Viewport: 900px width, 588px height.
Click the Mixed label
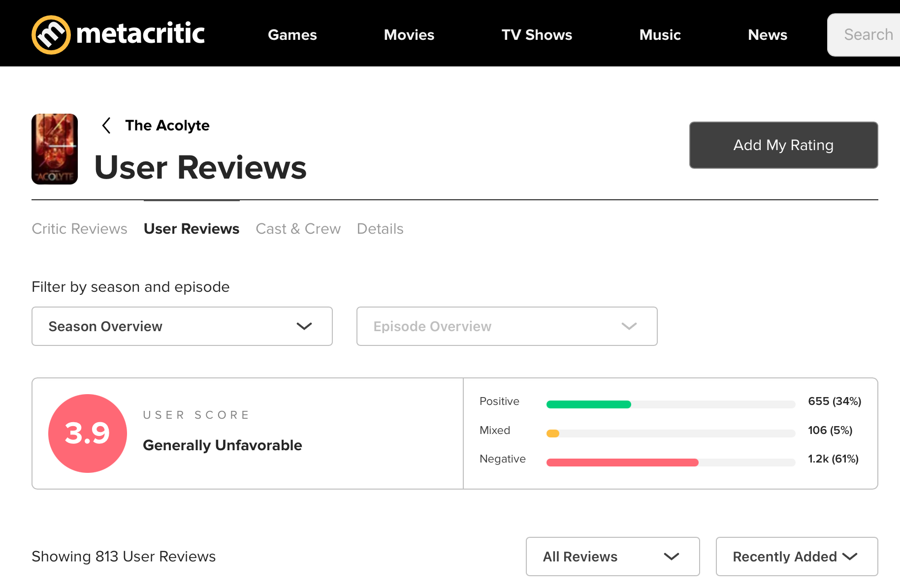click(495, 431)
